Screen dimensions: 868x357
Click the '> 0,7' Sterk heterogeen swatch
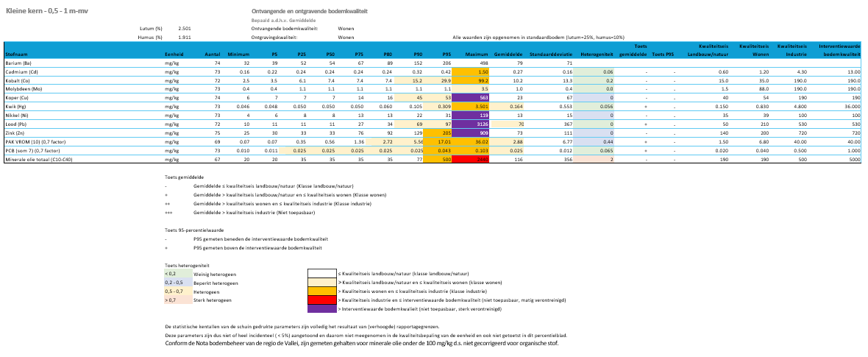coord(177,300)
